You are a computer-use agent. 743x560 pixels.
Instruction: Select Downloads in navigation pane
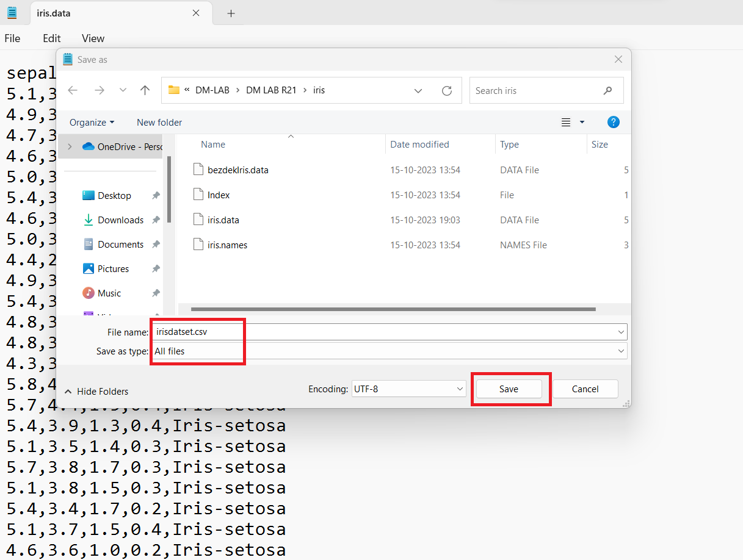pyautogui.click(x=120, y=220)
